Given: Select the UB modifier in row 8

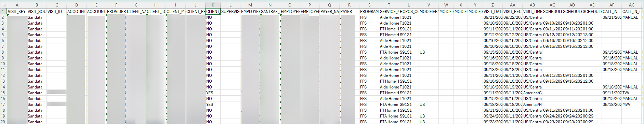Looking at the screenshot, I should [x=422, y=52].
